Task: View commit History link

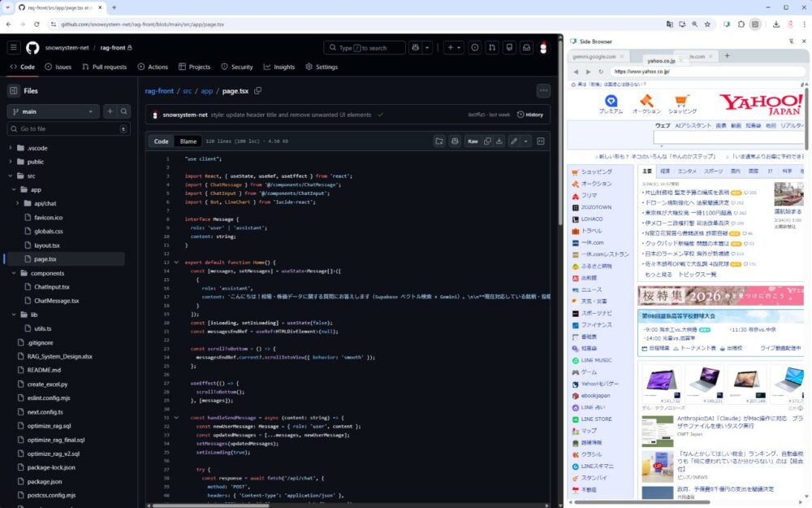Action: [x=530, y=115]
